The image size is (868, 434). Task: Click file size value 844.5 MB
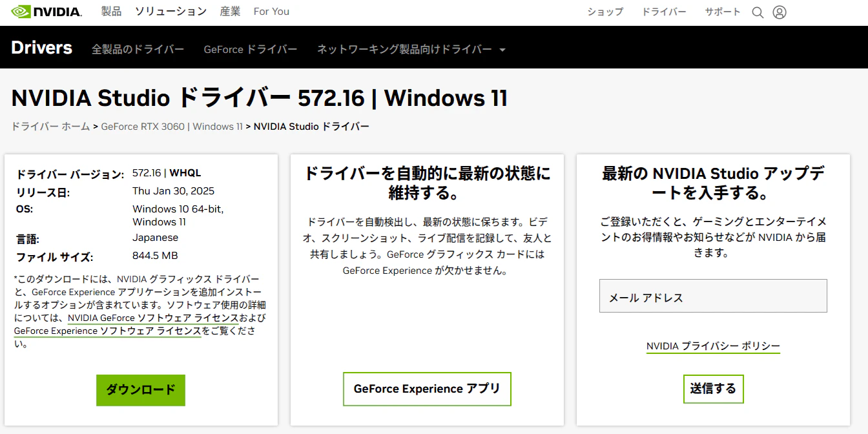[155, 256]
